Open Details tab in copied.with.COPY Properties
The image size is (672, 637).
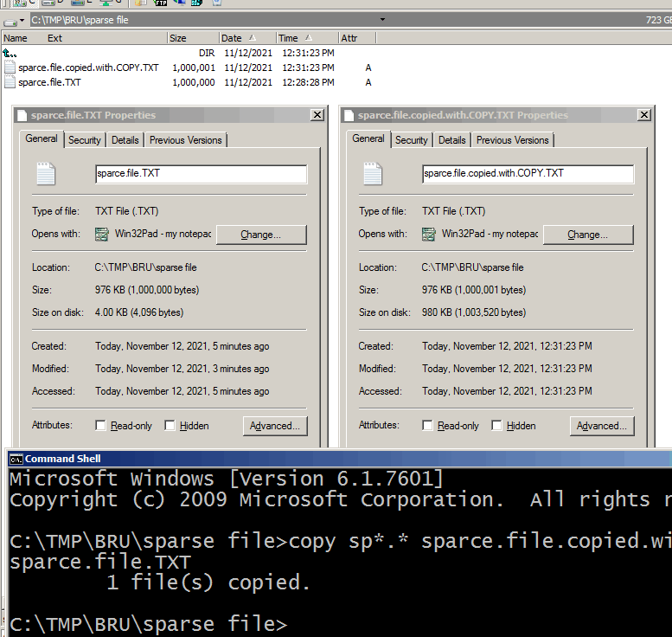click(452, 140)
